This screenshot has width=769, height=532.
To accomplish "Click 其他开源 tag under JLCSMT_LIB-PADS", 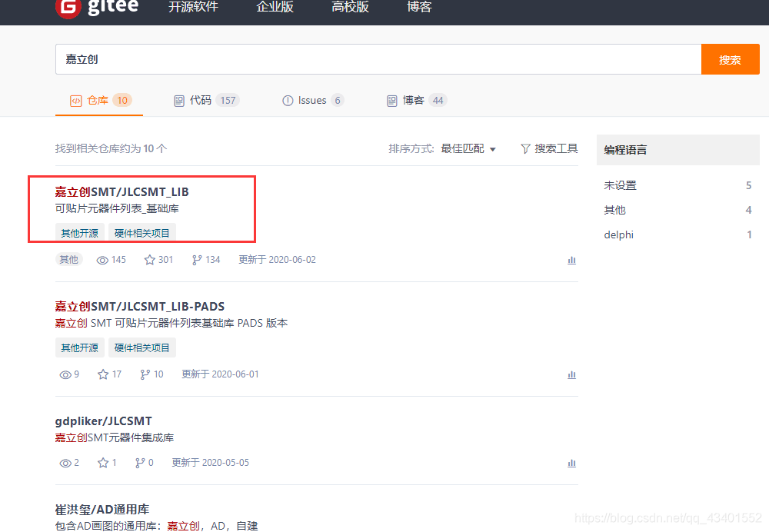I will (79, 347).
